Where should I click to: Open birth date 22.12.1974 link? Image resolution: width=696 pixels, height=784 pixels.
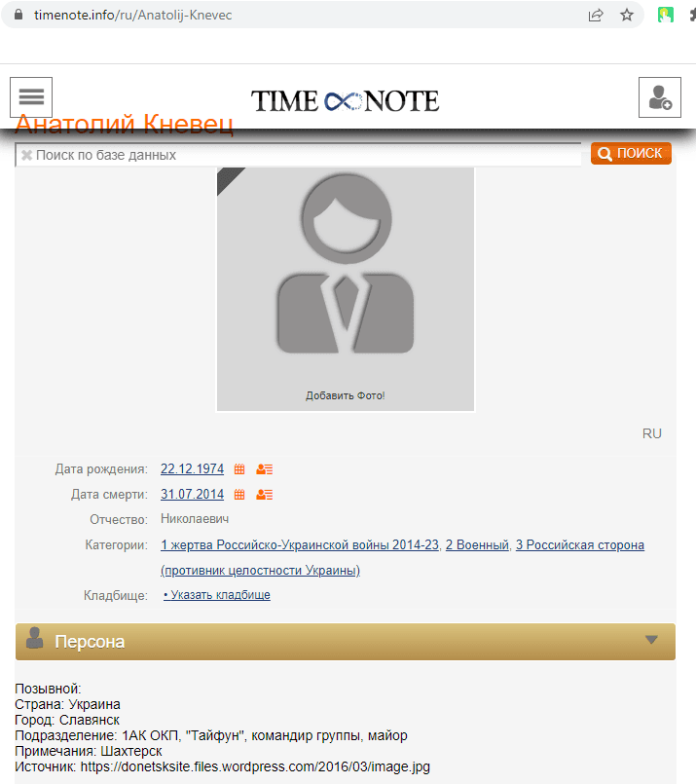click(x=192, y=469)
